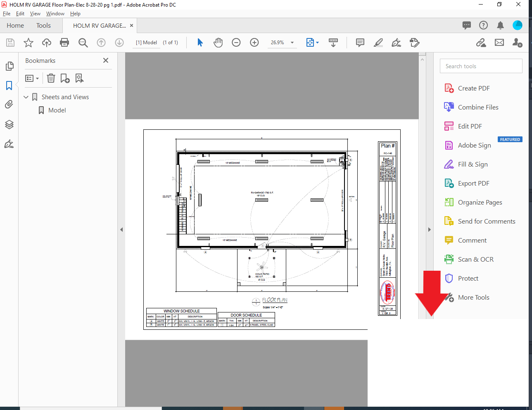Open the zoom percentage dropdown
Screen dimensions: 532x410
pyautogui.click(x=292, y=43)
